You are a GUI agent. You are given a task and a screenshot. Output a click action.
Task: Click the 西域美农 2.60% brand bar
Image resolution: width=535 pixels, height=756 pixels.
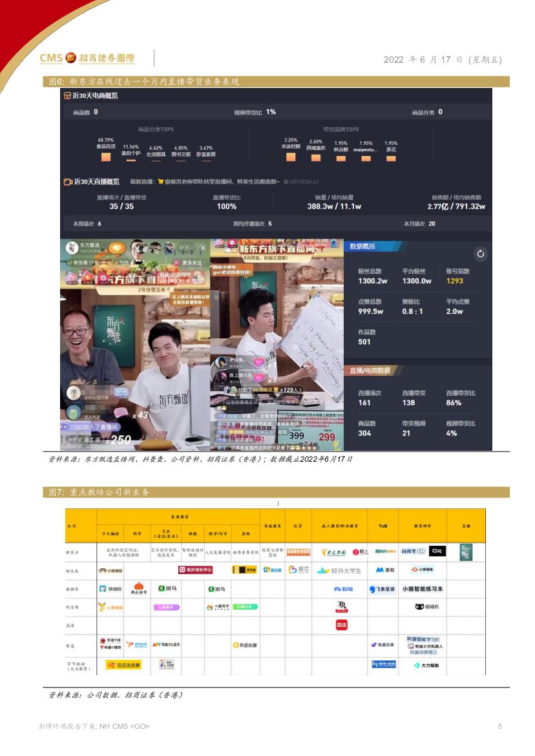click(316, 158)
